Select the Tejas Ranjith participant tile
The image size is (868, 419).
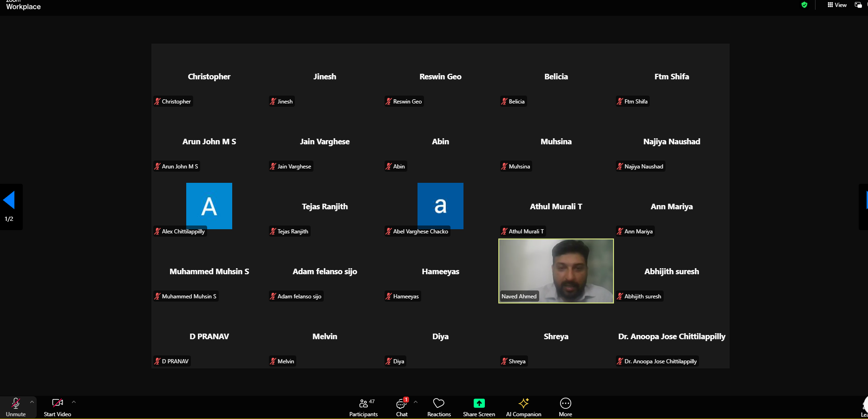point(325,206)
